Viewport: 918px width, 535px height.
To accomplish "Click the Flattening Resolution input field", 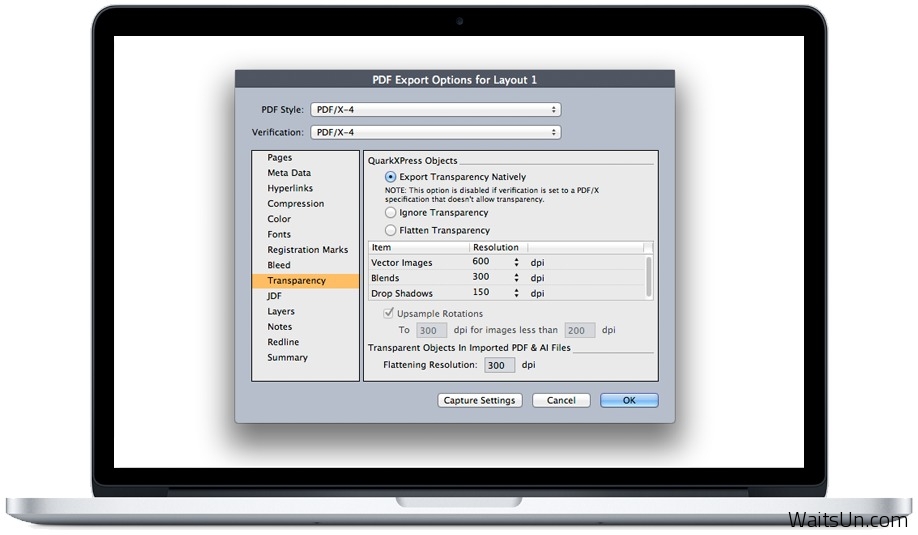I will point(499,366).
